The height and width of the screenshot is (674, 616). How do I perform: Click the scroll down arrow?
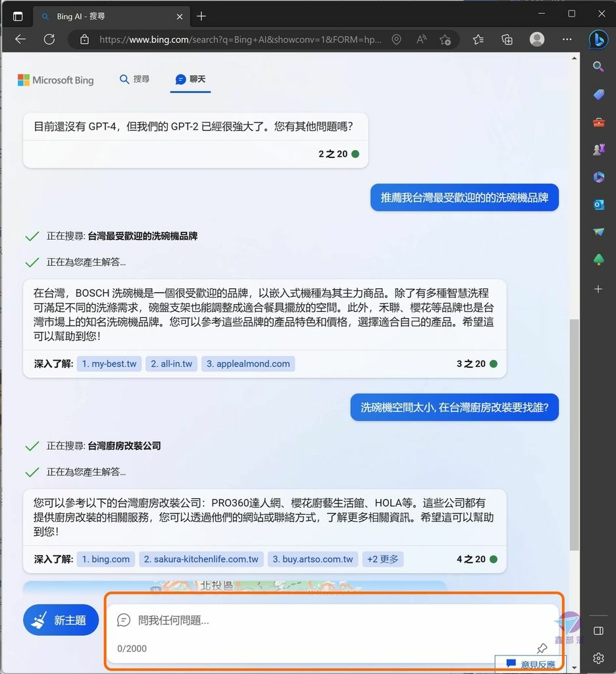575,668
